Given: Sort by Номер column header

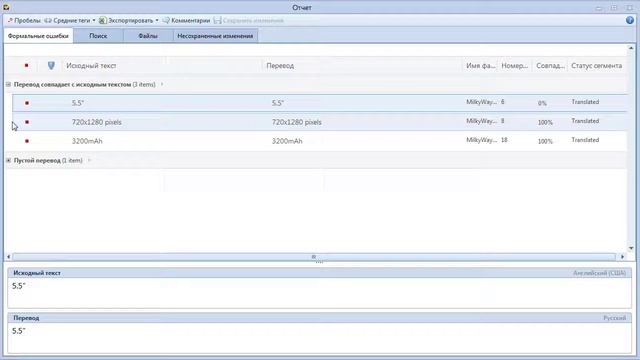Looking at the screenshot, I should coord(515,66).
